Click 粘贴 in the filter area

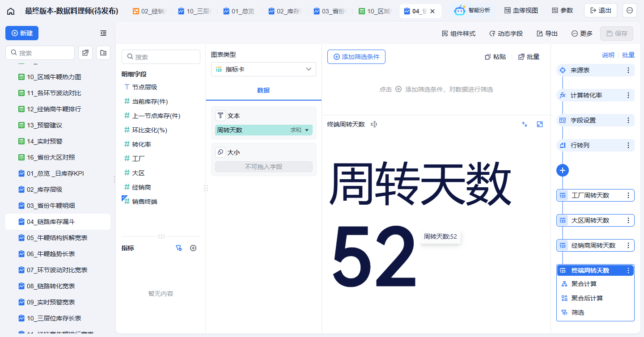coord(496,57)
